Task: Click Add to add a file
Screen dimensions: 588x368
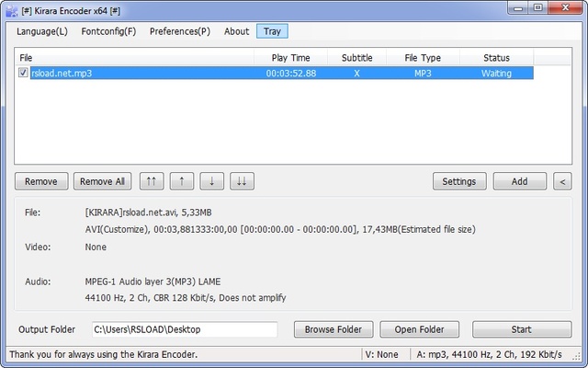Action: click(519, 181)
